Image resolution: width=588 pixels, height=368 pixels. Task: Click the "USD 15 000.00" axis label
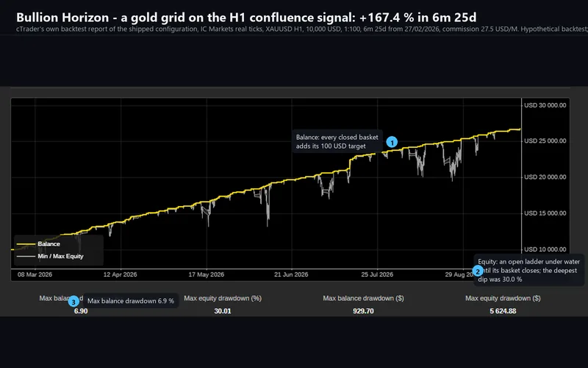coord(545,213)
